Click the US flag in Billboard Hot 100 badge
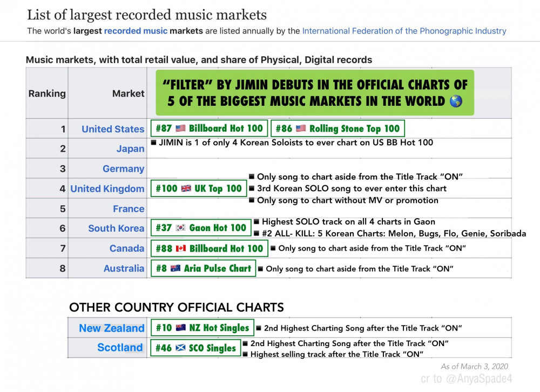 tap(180, 129)
